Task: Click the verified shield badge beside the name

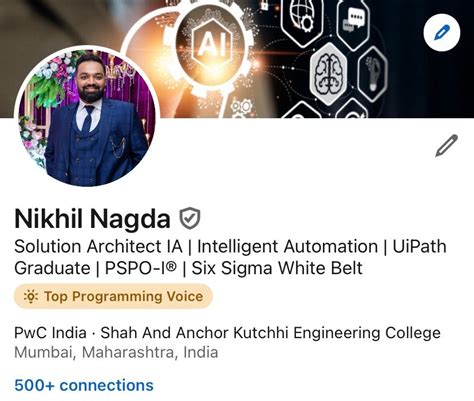Action: click(190, 218)
